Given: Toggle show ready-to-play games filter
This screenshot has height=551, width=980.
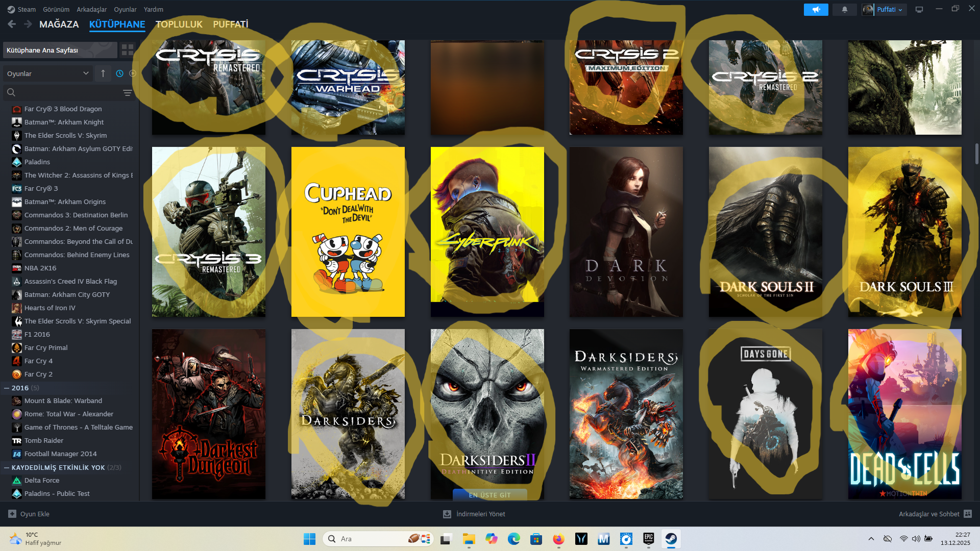Looking at the screenshot, I should click(x=133, y=73).
